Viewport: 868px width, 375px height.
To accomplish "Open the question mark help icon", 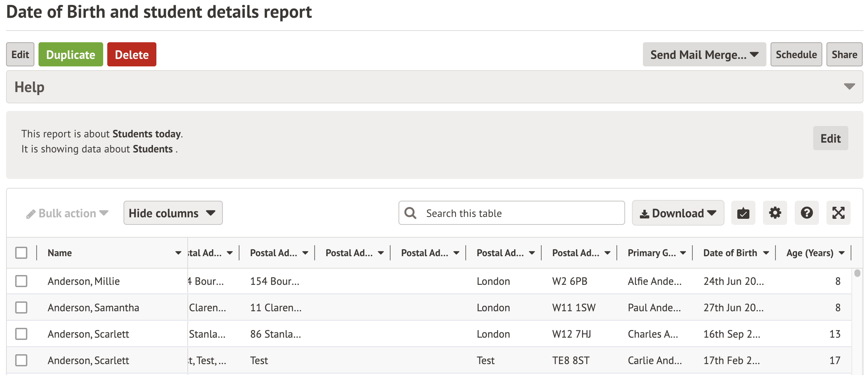I will pos(806,213).
